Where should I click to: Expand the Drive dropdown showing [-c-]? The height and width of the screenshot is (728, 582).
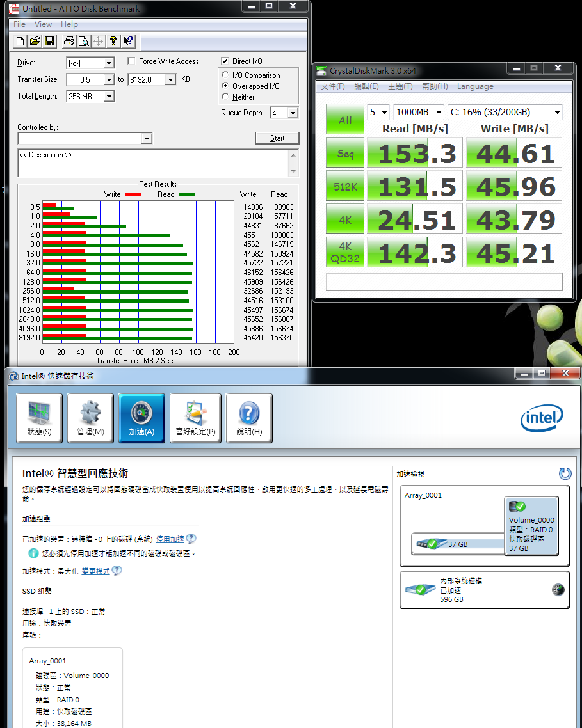click(x=109, y=63)
